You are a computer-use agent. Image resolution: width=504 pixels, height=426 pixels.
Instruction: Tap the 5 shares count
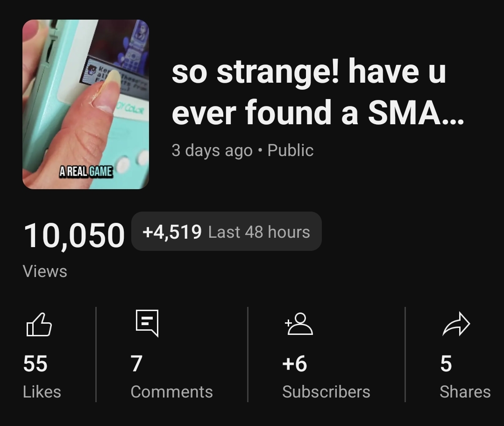click(446, 363)
